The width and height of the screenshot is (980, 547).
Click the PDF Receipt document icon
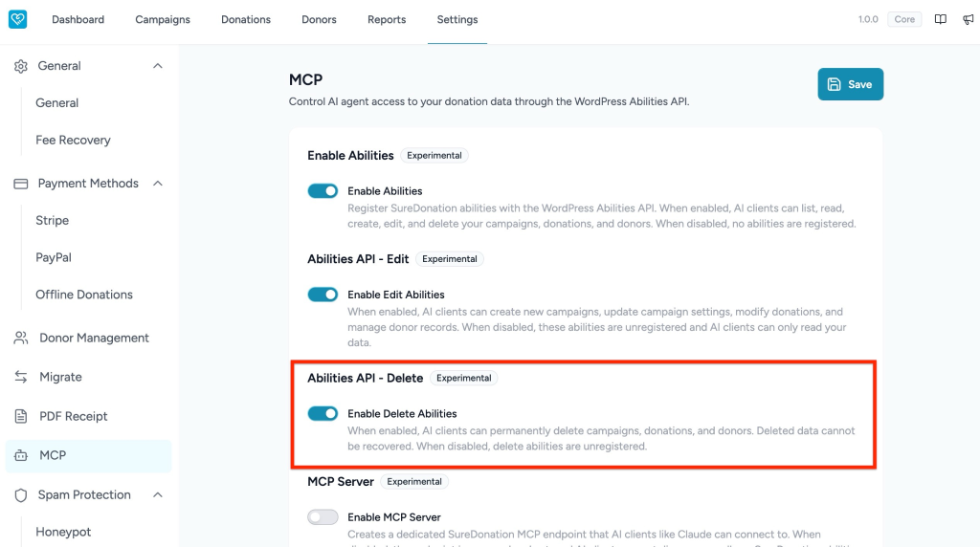click(x=21, y=417)
